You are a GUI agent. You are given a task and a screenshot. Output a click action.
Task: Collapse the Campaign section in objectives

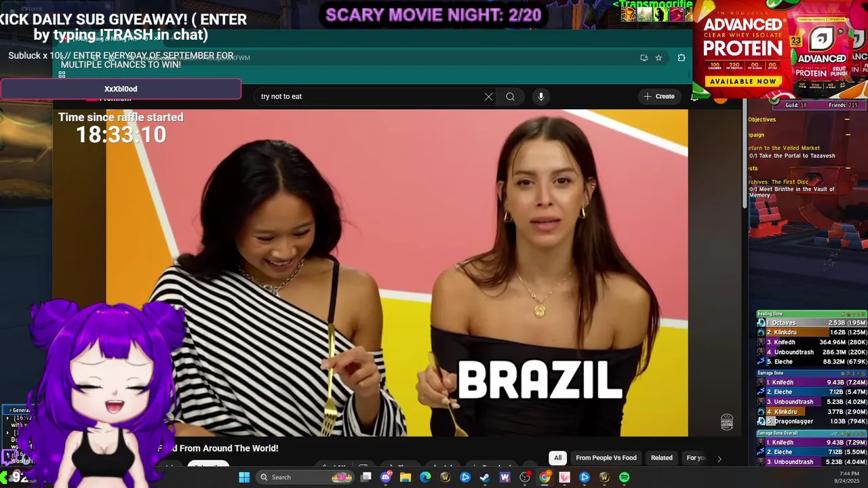[x=847, y=135]
